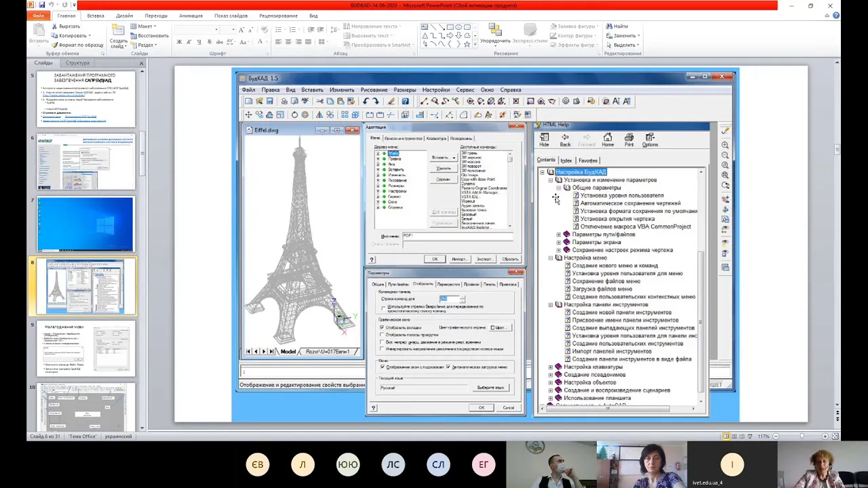
Task: Click Index tab in HTML Help
Action: pyautogui.click(x=566, y=161)
